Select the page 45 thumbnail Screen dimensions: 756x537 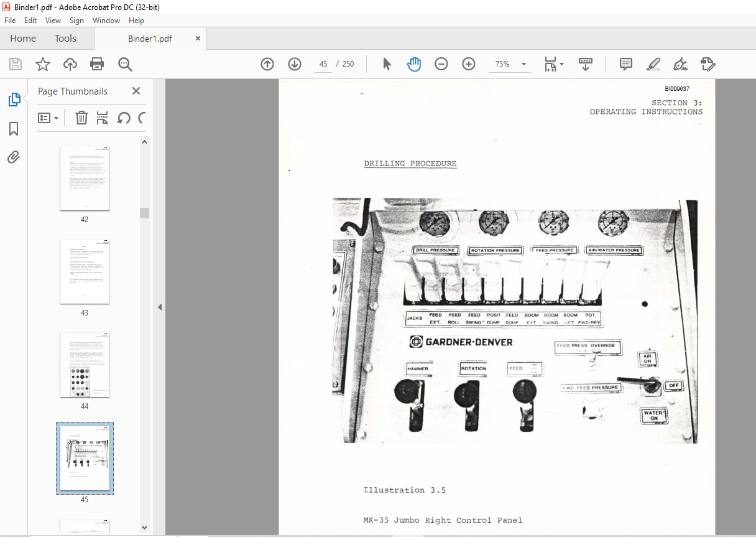(85, 459)
